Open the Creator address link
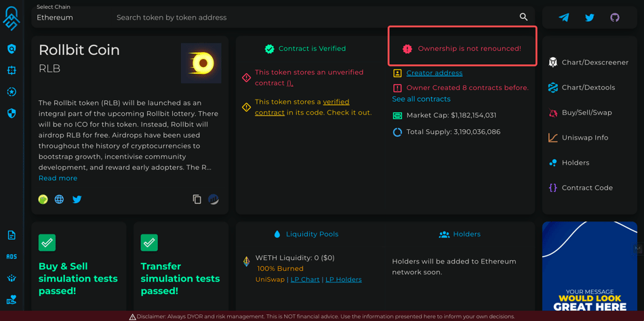 pyautogui.click(x=435, y=73)
